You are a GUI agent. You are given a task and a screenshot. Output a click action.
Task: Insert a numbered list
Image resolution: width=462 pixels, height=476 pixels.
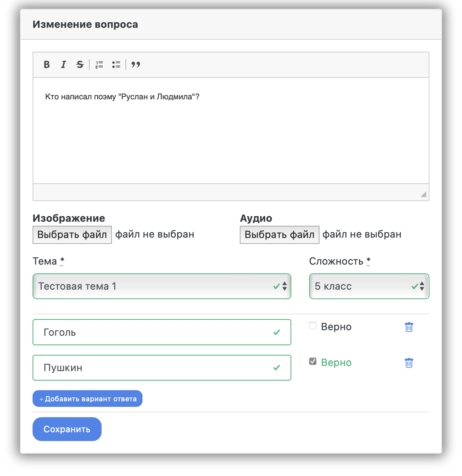pos(99,64)
